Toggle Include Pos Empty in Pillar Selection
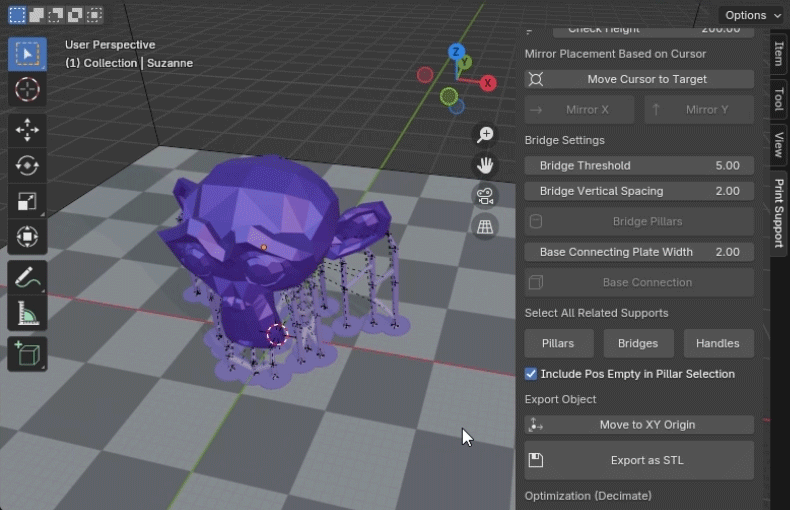Screen dimensions: 790x510 click(531, 374)
